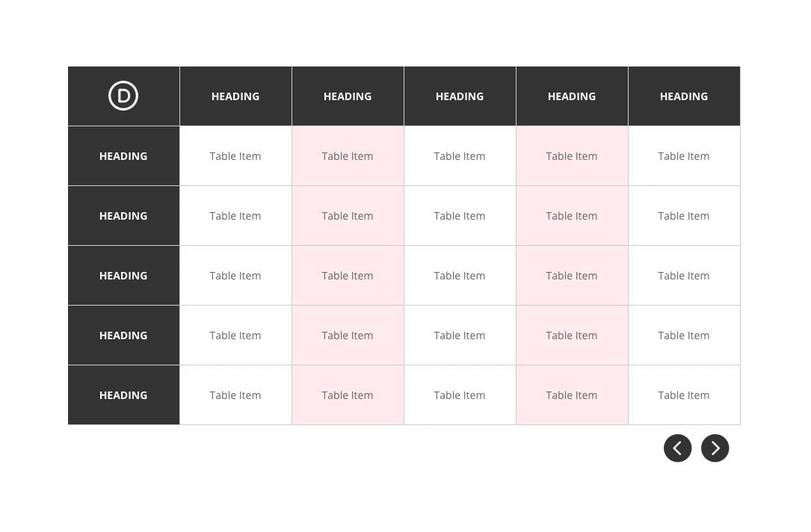Image resolution: width=811 pixels, height=532 pixels.
Task: Click the fourth column HEADING above the second pink column
Action: (572, 96)
